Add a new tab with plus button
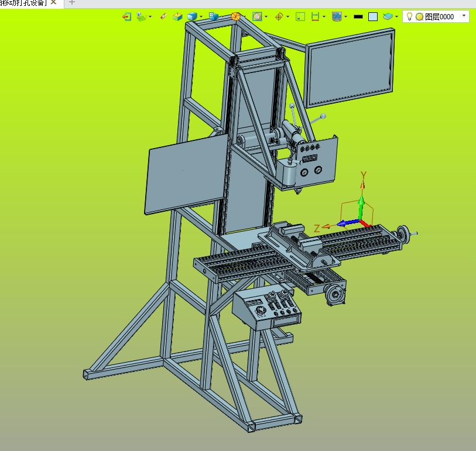476x451 pixels. click(x=71, y=2)
